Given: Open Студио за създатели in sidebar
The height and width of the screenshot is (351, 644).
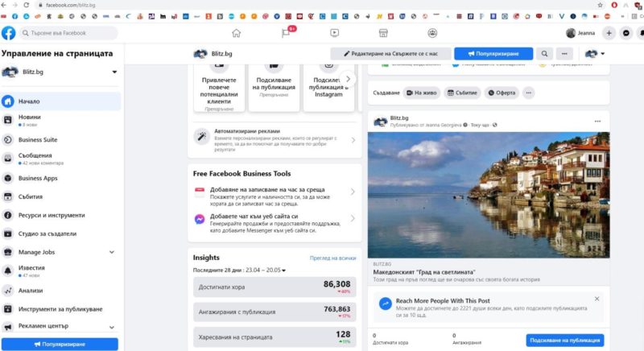Looking at the screenshot, I should click(61, 234).
